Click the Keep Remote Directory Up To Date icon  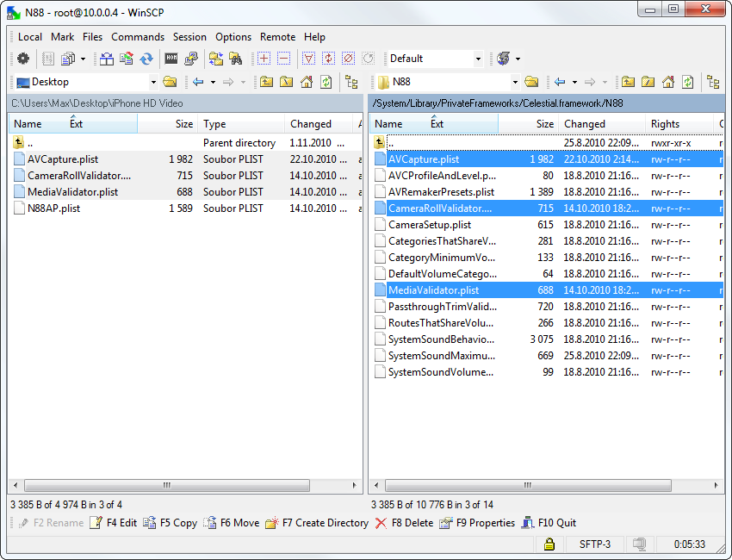pyautogui.click(x=126, y=59)
